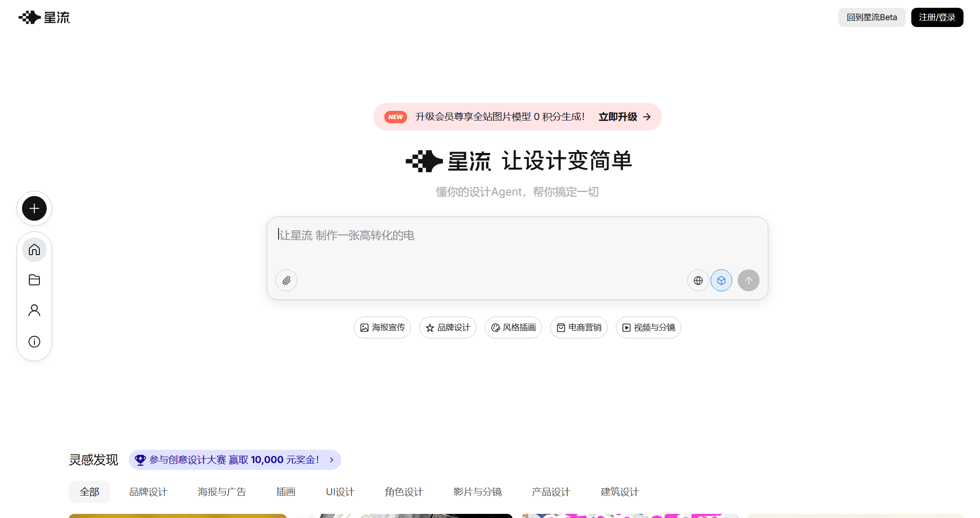Open the plus new-creation button in sidebar
This screenshot has width=980, height=518.
point(34,208)
